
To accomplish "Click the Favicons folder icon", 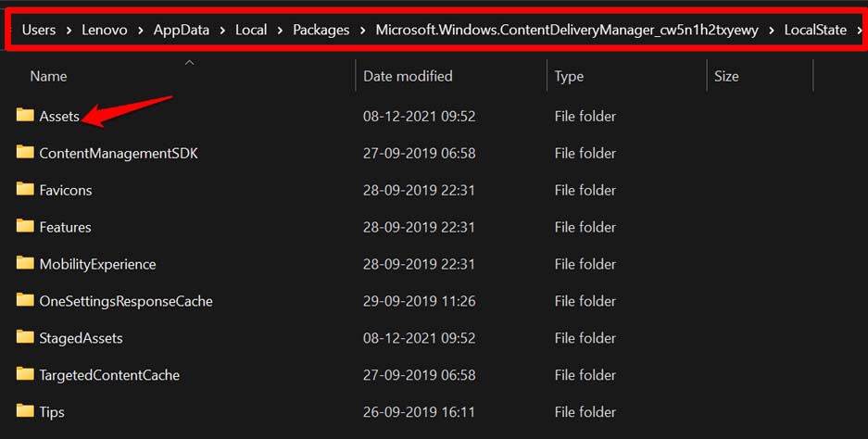I will click(x=25, y=190).
